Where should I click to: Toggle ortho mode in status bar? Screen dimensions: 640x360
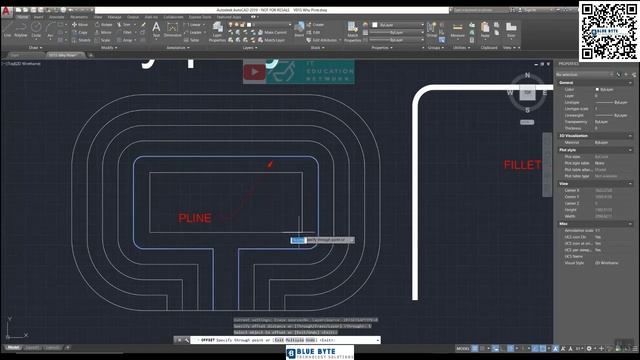[503, 349]
